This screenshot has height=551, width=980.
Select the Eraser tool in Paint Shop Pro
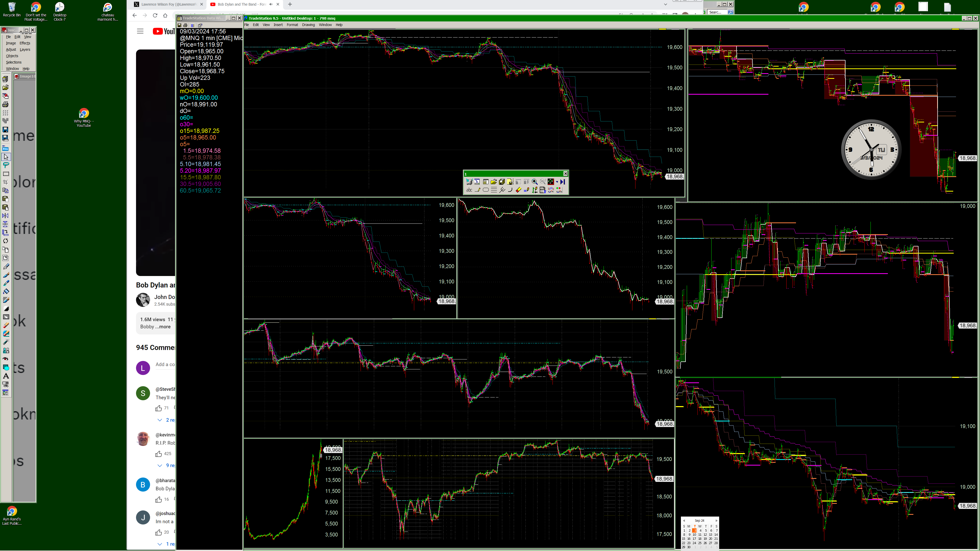coord(6,325)
